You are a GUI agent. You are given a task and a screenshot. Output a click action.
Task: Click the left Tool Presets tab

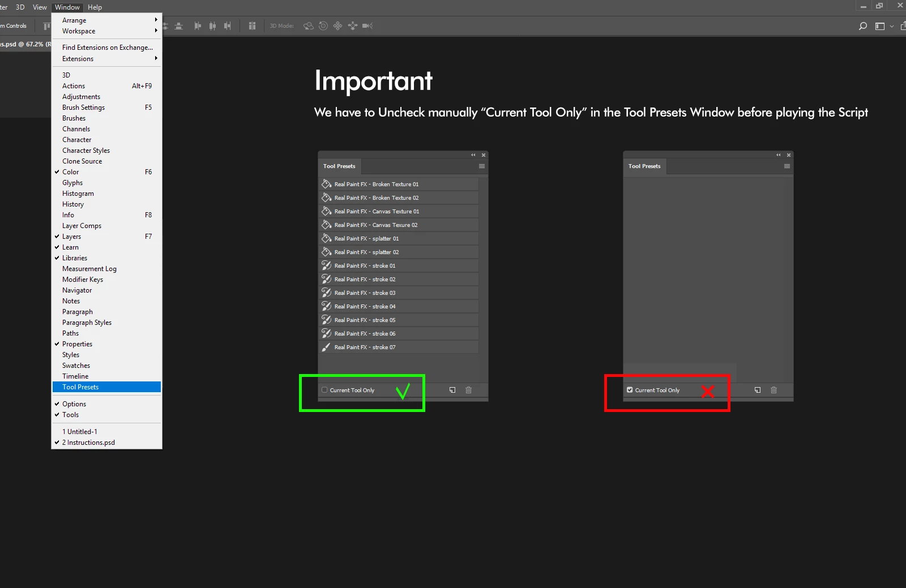point(340,166)
